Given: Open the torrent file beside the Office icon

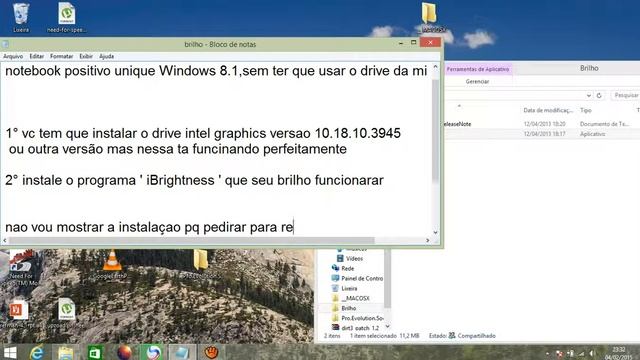Looking at the screenshot, I should pyautogui.click(x=66, y=313).
